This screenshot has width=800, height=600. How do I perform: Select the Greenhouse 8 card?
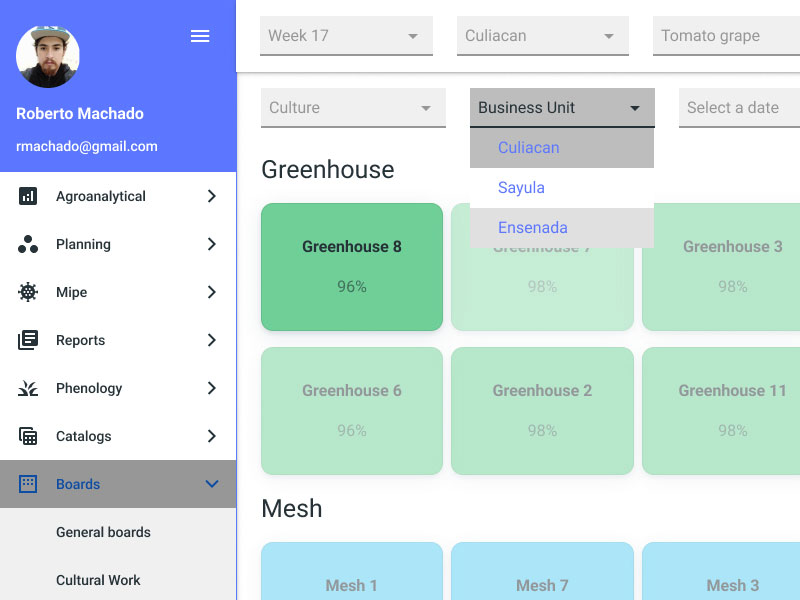click(352, 267)
